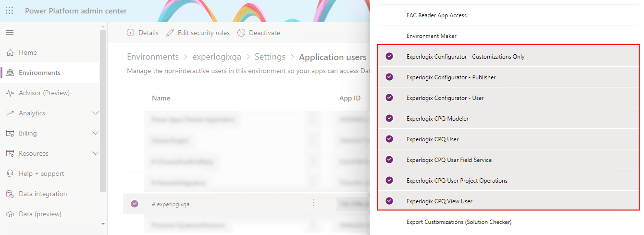Click the Advisor (Preview) pulse icon

point(10,93)
